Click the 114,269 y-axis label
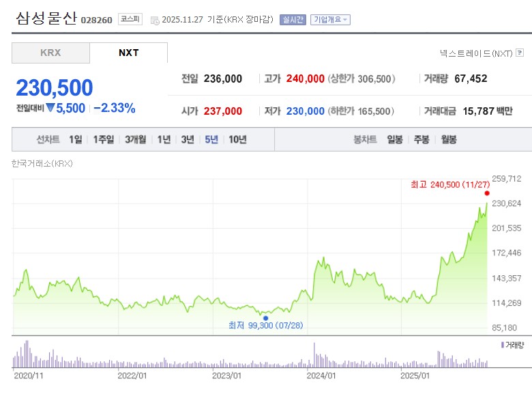 [x=507, y=303]
